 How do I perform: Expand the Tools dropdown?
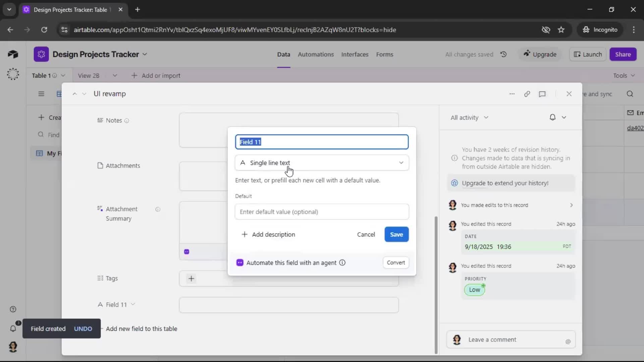[624, 76]
